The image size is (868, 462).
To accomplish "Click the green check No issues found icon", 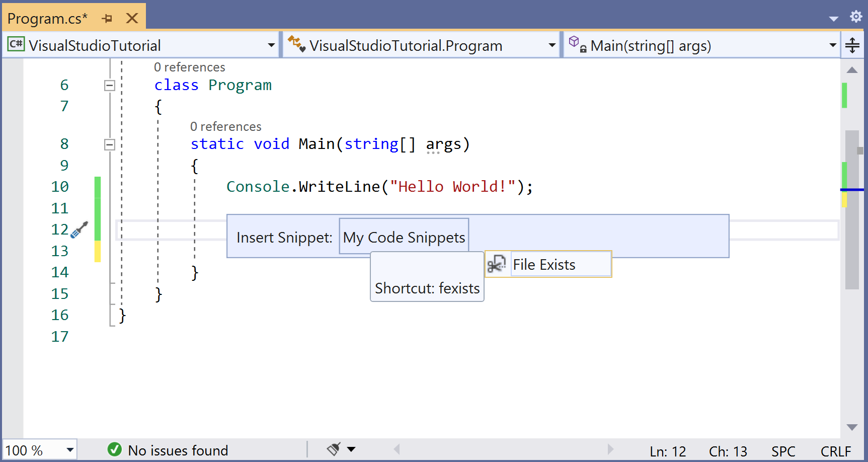I will point(115,449).
